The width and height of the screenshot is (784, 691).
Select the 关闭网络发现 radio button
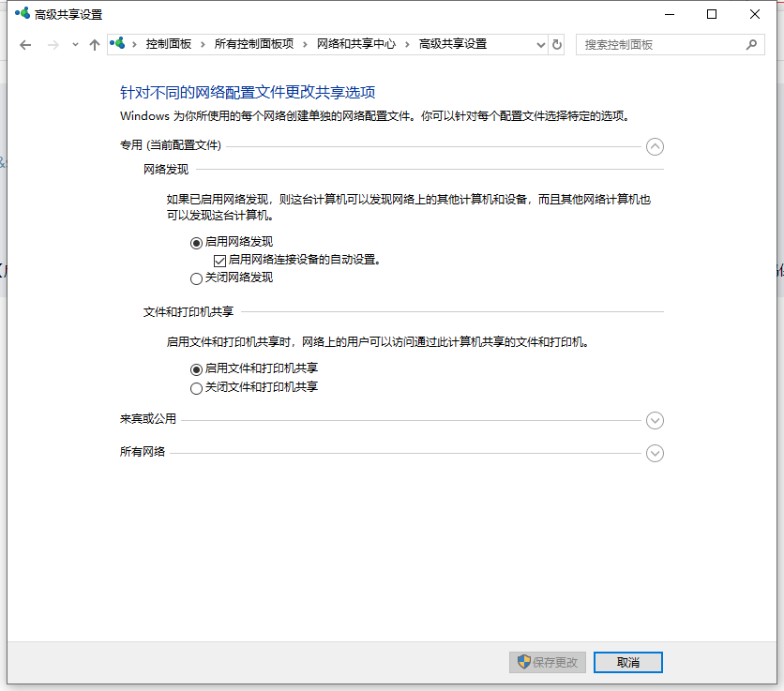[x=196, y=278]
